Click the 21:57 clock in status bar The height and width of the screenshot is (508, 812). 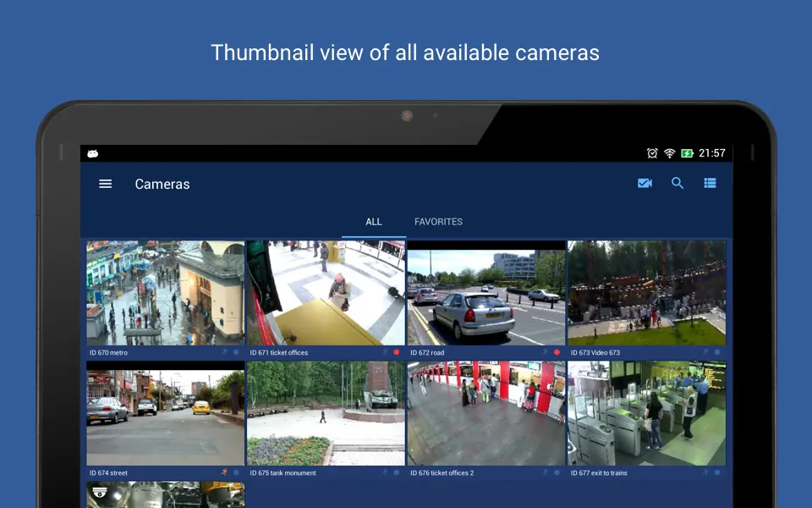[x=712, y=153]
